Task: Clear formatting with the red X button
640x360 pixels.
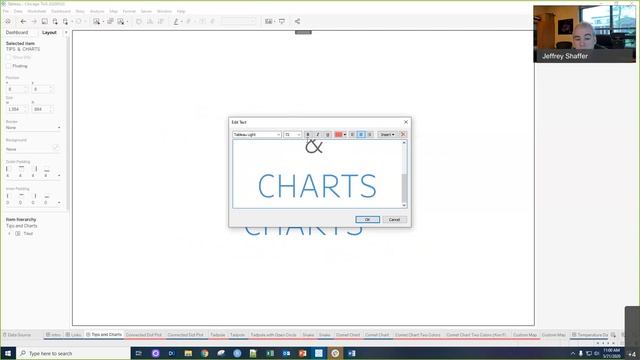Action: coord(403,134)
